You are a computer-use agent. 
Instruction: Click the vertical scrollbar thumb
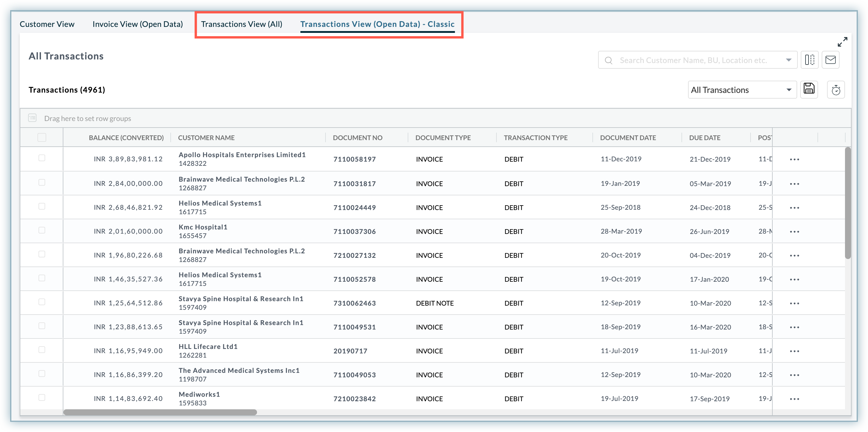coord(848,203)
